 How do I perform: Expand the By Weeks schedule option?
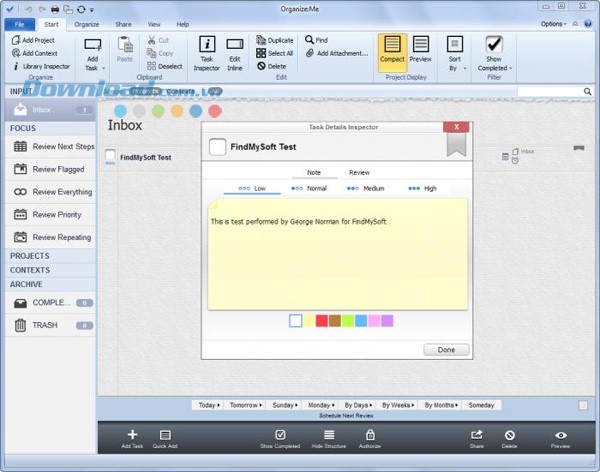click(396, 405)
